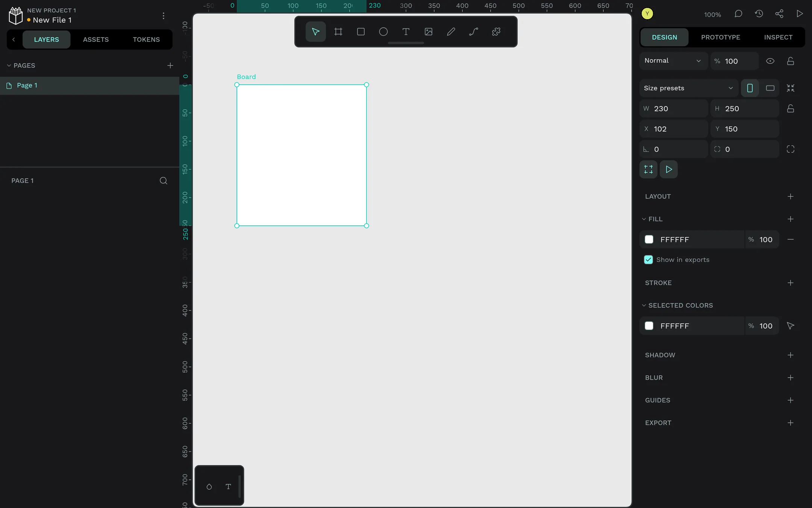The height and width of the screenshot is (508, 812).
Task: Select the Move tool in toolbar
Action: click(x=315, y=32)
